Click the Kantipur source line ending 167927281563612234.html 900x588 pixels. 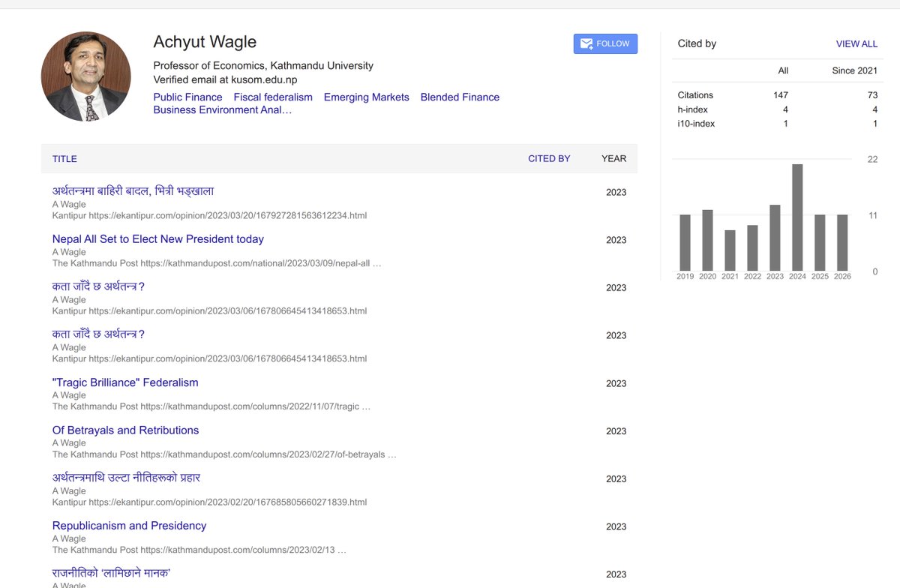click(x=209, y=215)
